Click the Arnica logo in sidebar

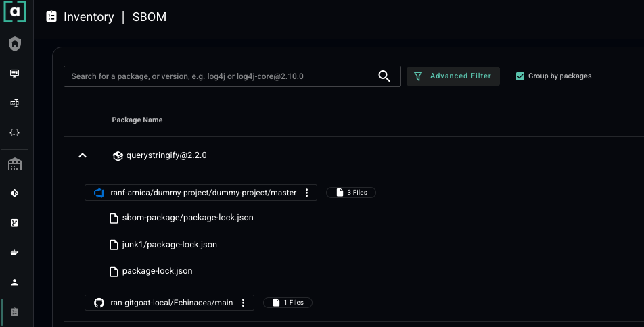point(15,11)
